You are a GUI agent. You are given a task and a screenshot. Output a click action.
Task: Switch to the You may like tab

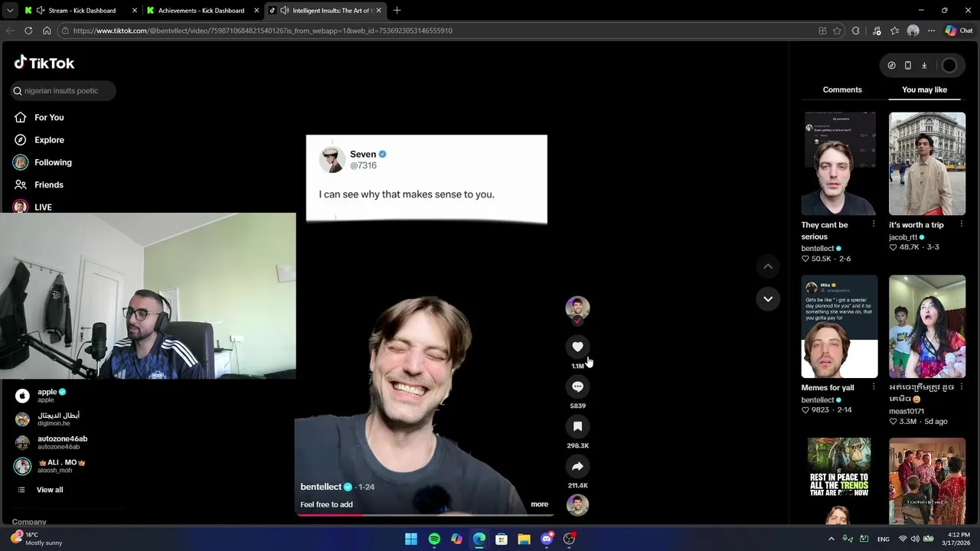924,90
